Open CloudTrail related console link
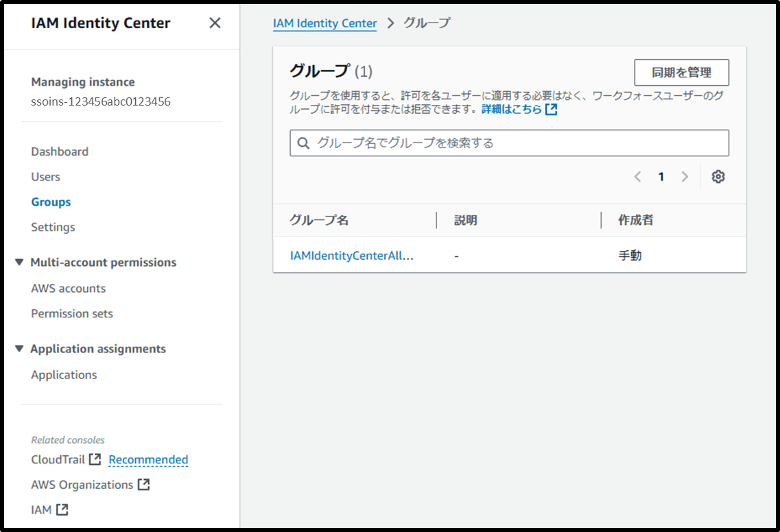 click(58, 459)
